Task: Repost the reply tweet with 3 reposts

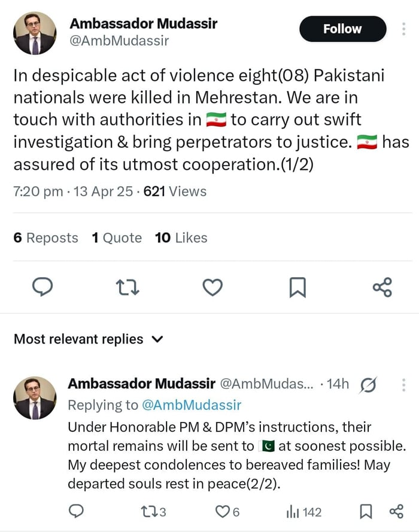Action: pyautogui.click(x=151, y=512)
